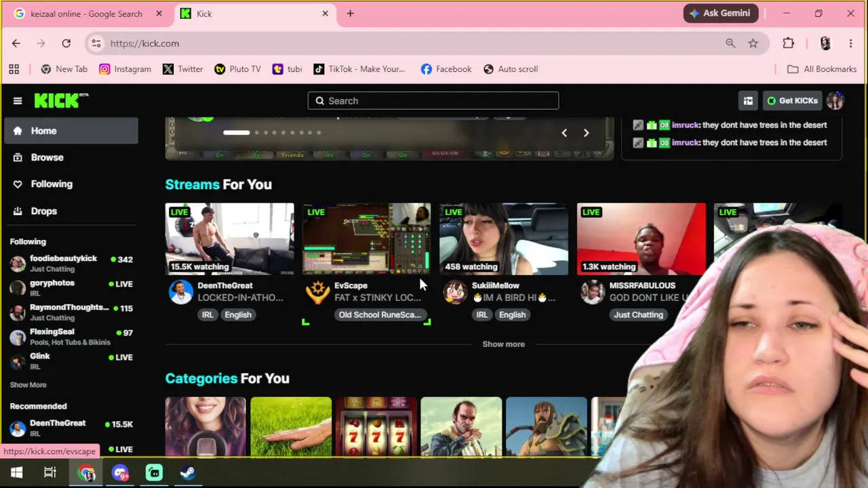Open Glink in the Following list

coord(71,361)
